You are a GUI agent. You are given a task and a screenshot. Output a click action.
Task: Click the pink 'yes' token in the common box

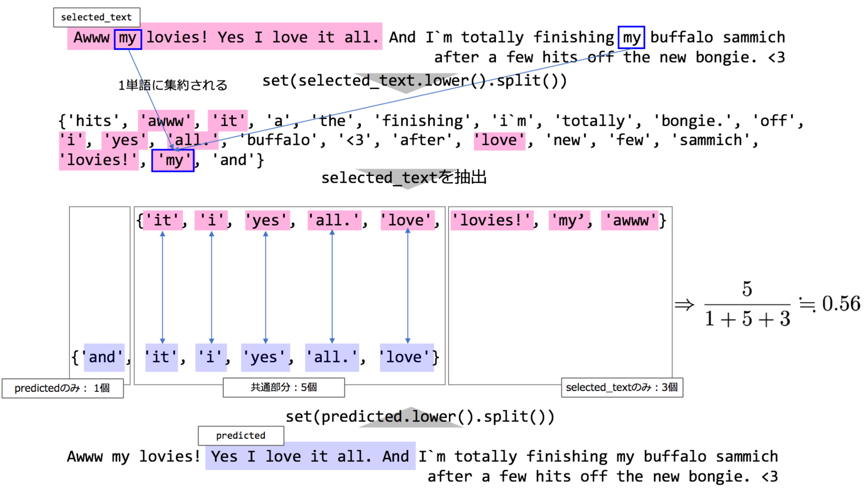pyautogui.click(x=267, y=220)
